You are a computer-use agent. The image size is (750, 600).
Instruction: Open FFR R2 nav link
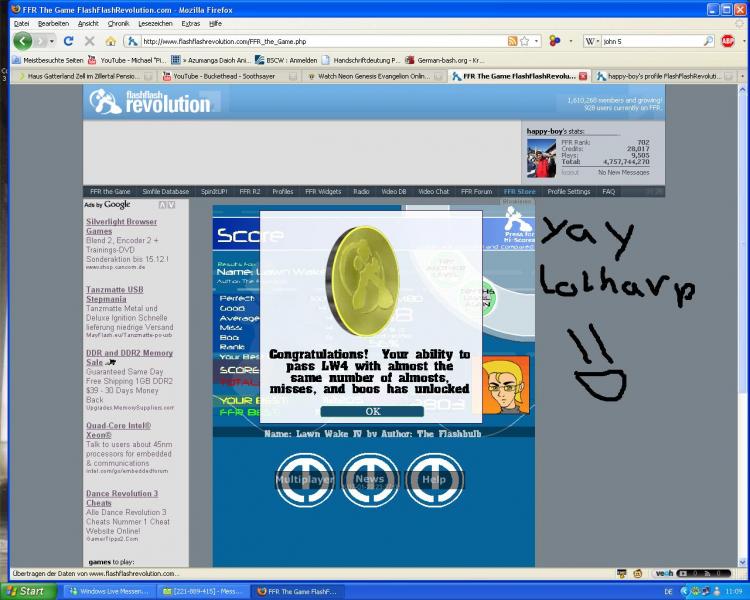coord(250,191)
